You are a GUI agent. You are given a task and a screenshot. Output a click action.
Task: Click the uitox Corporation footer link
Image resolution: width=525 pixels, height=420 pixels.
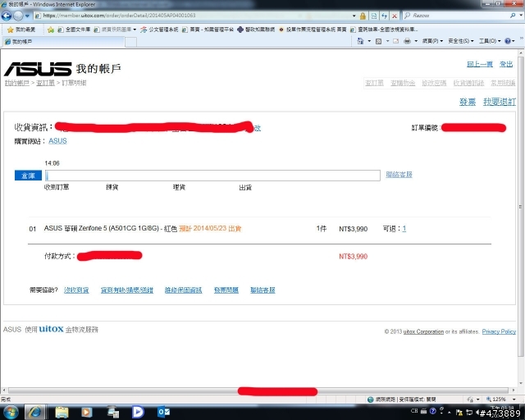click(x=423, y=331)
